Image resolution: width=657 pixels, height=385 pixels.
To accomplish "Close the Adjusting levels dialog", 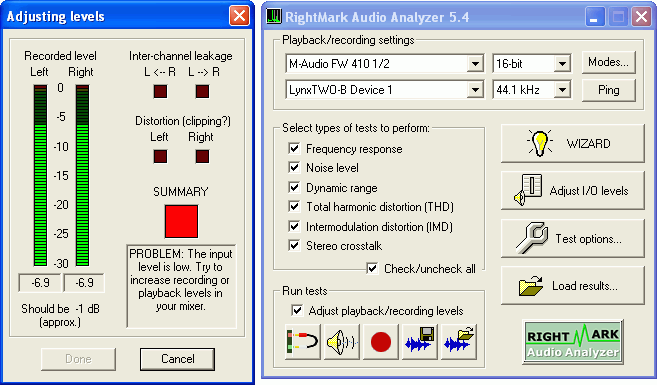I will (239, 16).
